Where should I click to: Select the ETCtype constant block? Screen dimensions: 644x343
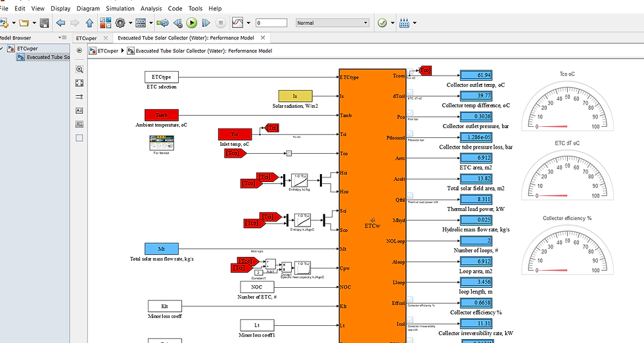click(162, 77)
